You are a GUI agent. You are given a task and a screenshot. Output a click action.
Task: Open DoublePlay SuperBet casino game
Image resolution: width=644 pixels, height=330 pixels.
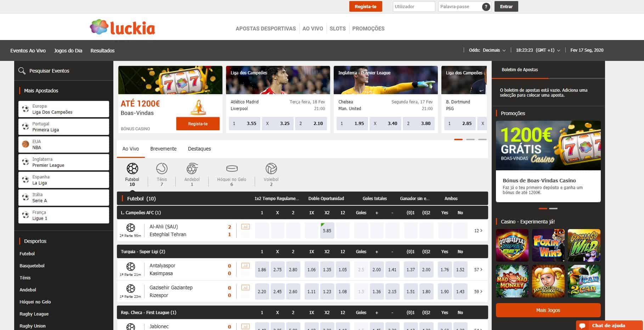[x=512, y=245]
